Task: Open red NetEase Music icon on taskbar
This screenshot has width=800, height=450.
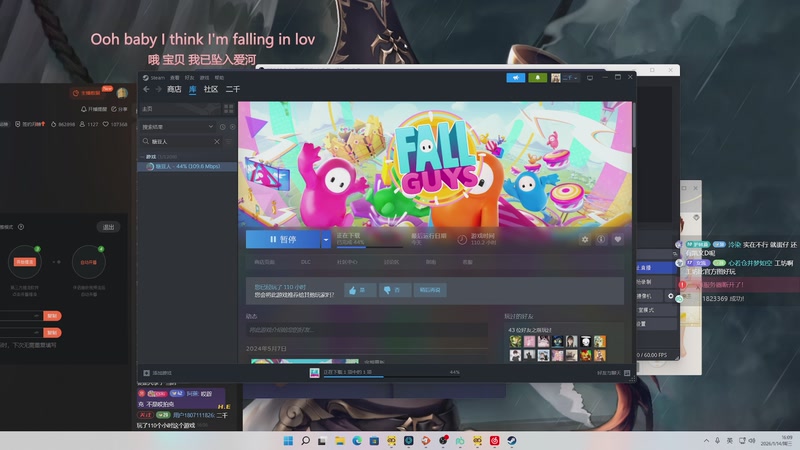Action: tap(494, 441)
